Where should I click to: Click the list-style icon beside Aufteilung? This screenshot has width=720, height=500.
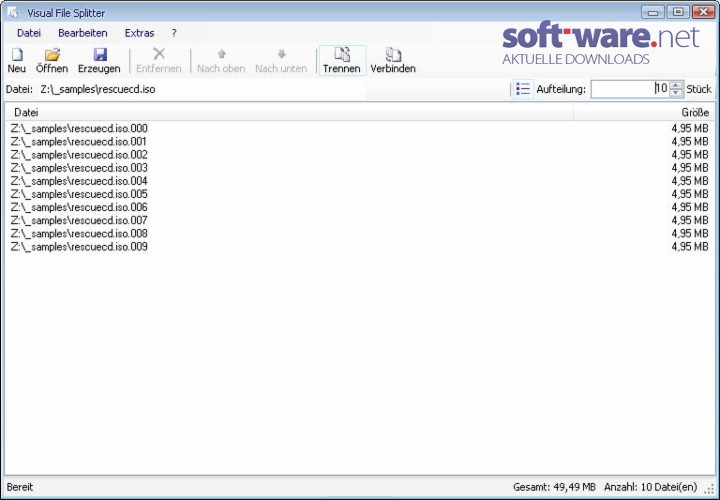[x=523, y=89]
